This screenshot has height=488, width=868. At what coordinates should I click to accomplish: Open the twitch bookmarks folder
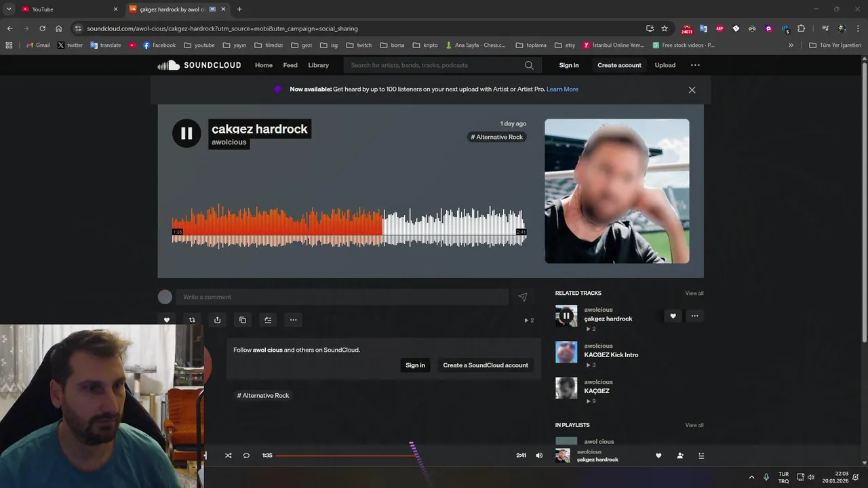359,45
